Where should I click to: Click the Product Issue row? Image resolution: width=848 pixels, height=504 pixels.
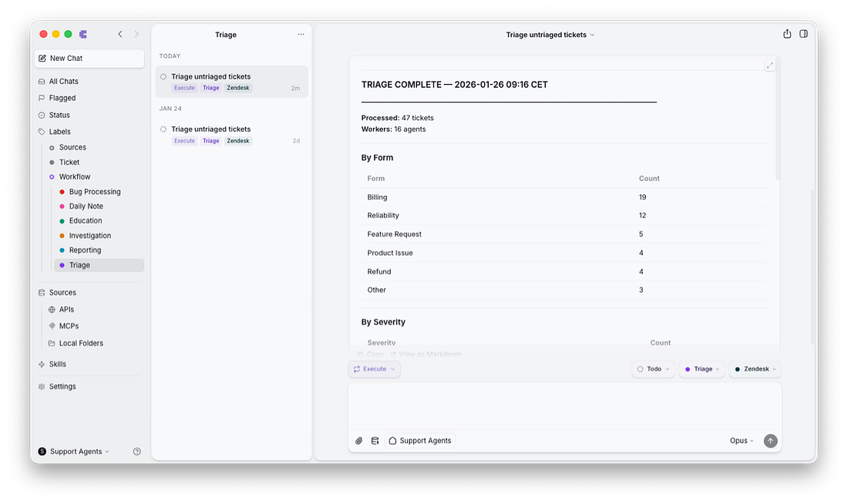pyautogui.click(x=564, y=253)
